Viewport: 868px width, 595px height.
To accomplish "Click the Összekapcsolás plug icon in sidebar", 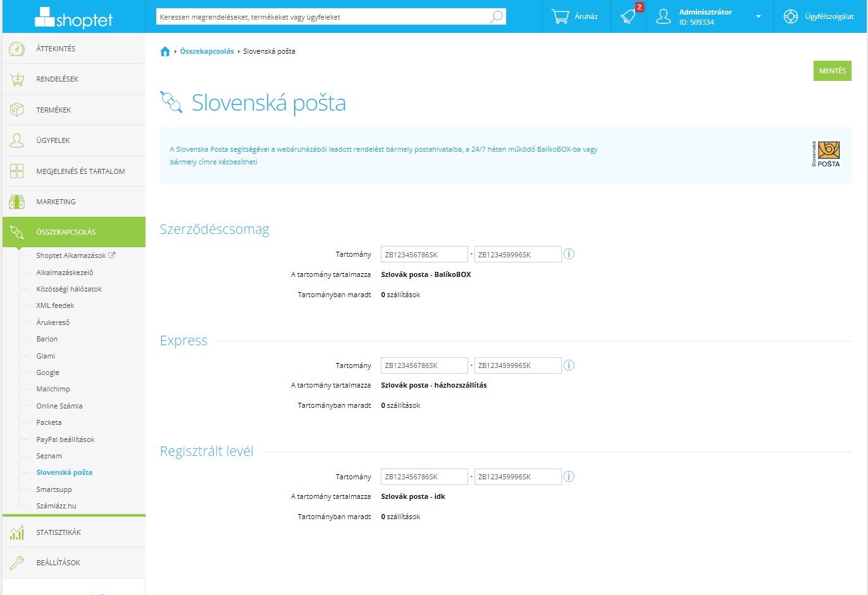I will (17, 232).
